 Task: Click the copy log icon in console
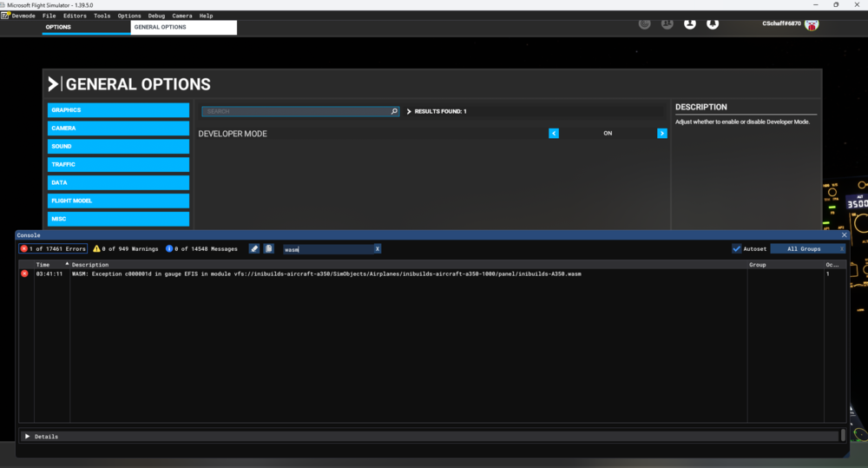pyautogui.click(x=269, y=248)
